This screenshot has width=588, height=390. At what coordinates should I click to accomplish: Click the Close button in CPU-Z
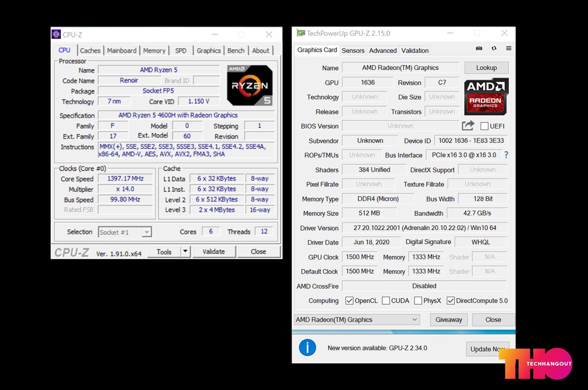click(259, 252)
